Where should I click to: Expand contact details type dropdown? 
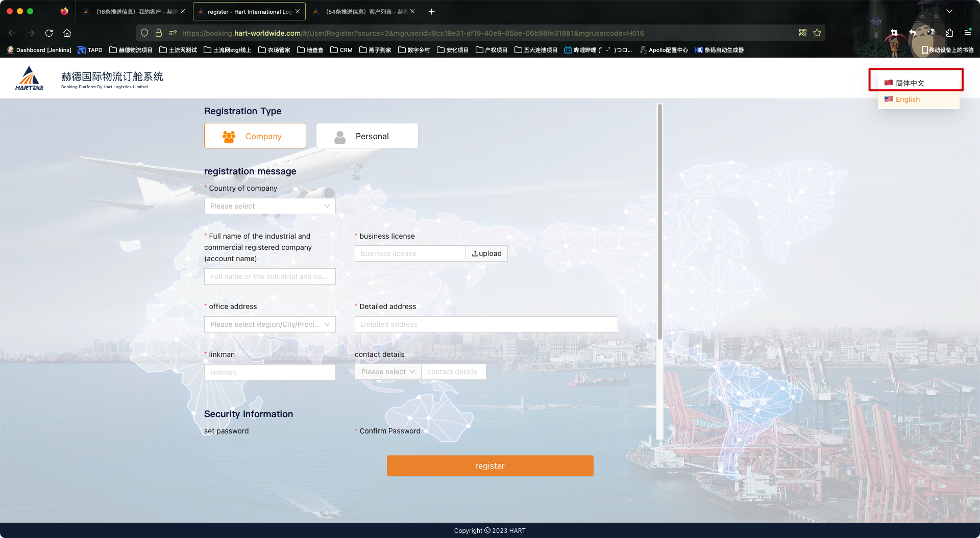pyautogui.click(x=387, y=372)
